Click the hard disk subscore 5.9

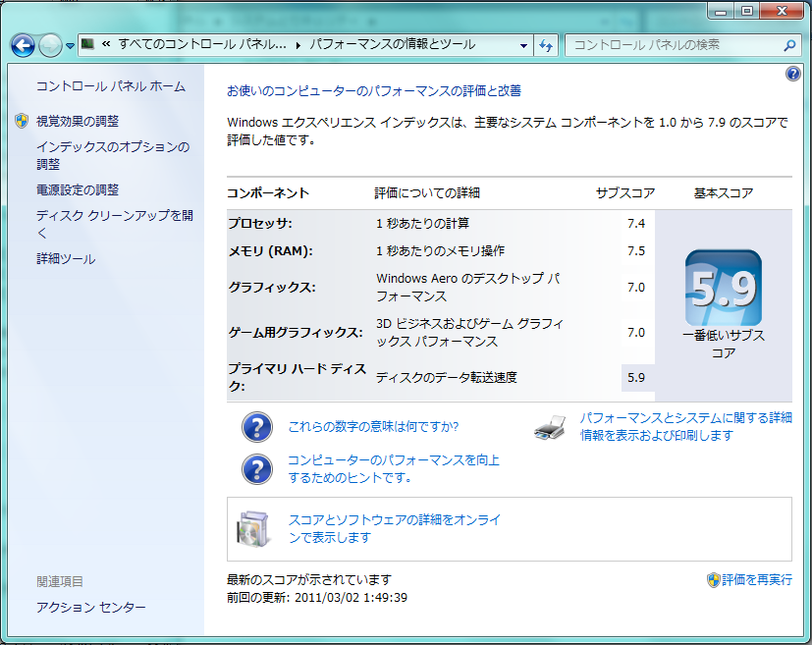click(636, 377)
